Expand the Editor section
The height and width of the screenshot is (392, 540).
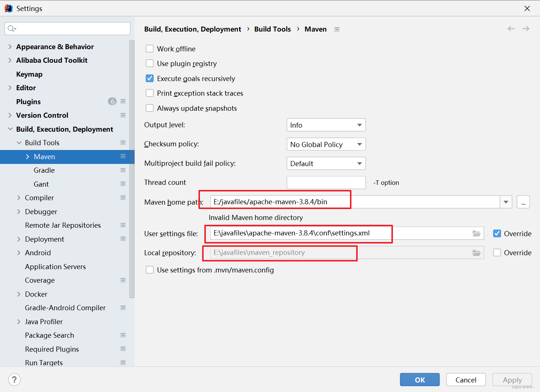(x=10, y=88)
